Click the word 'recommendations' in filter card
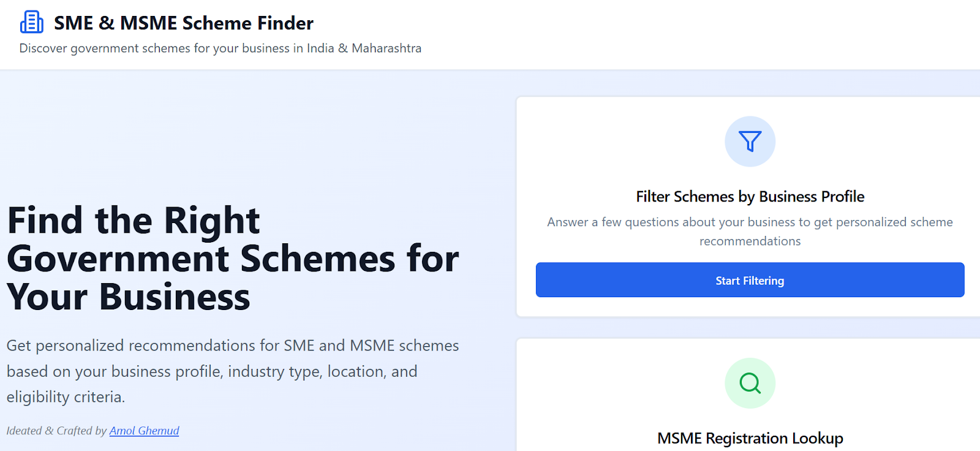Image resolution: width=980 pixels, height=451 pixels. pyautogui.click(x=750, y=241)
